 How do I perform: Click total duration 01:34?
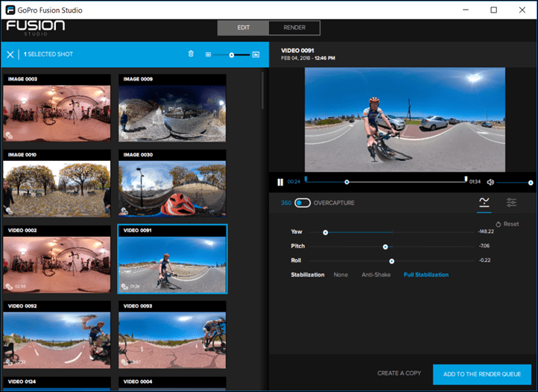click(475, 182)
